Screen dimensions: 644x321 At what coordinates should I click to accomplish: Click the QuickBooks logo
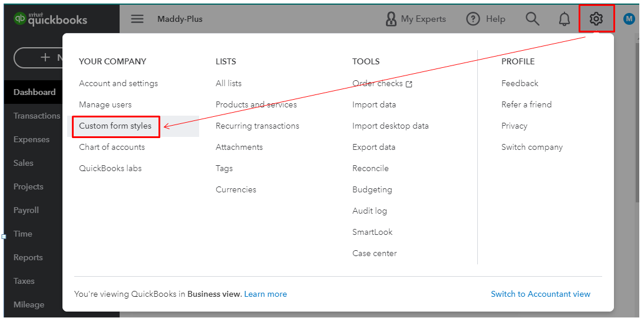51,19
